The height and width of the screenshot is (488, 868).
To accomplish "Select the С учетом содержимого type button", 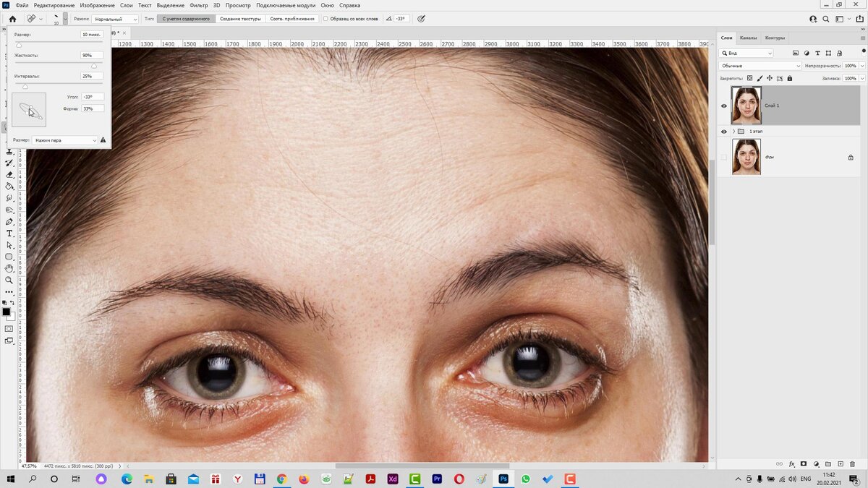I will (x=186, y=19).
